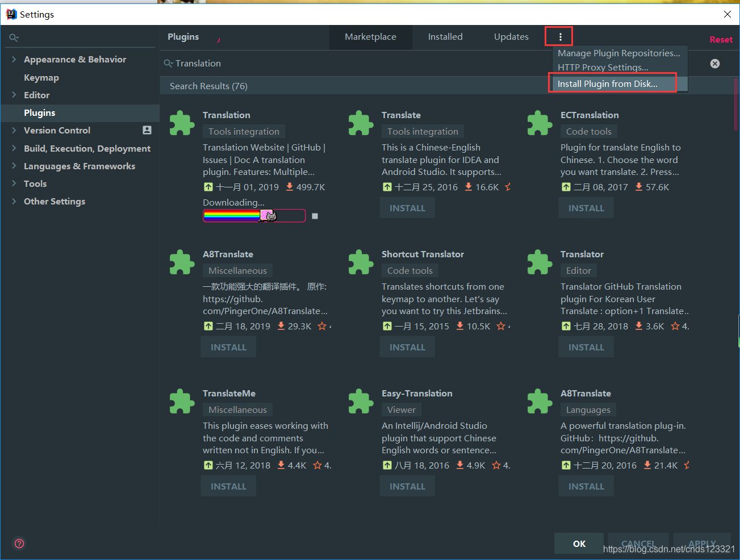740x560 pixels.
Task: Select the Plugins settings item
Action: coord(80,112)
